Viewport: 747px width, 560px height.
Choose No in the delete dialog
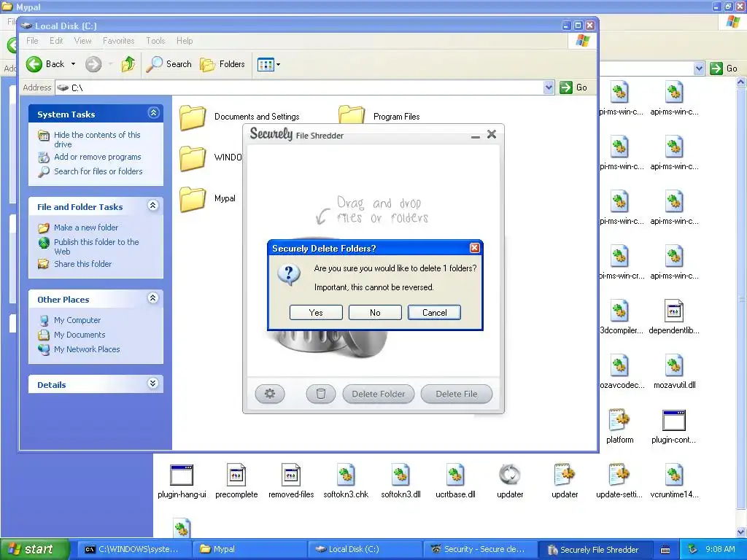[x=375, y=312]
